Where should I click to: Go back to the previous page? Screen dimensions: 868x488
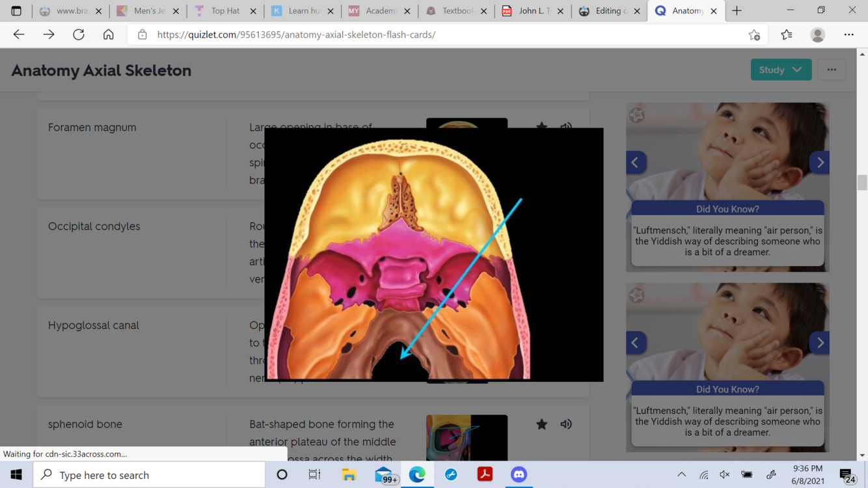point(19,34)
